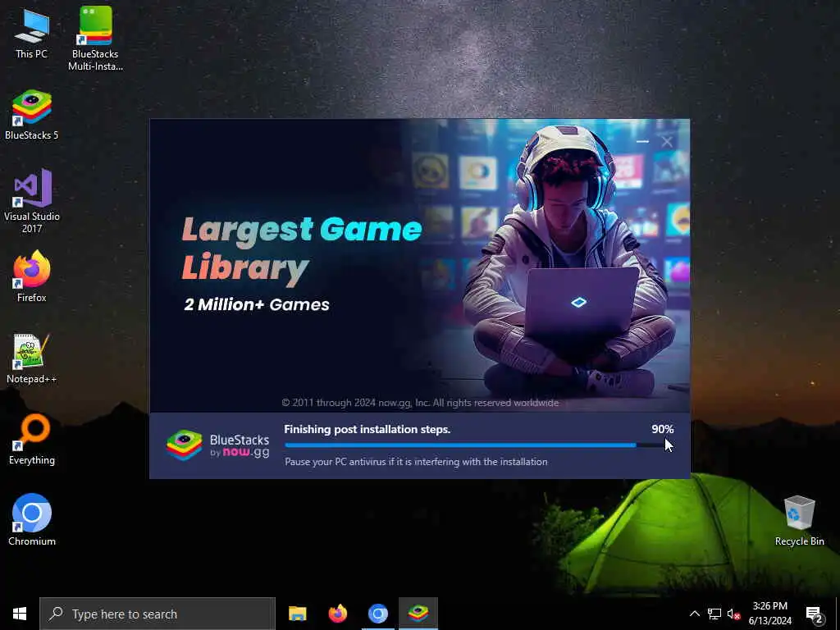The image size is (840, 630).
Task: Click the 90% progress value
Action: (x=662, y=429)
